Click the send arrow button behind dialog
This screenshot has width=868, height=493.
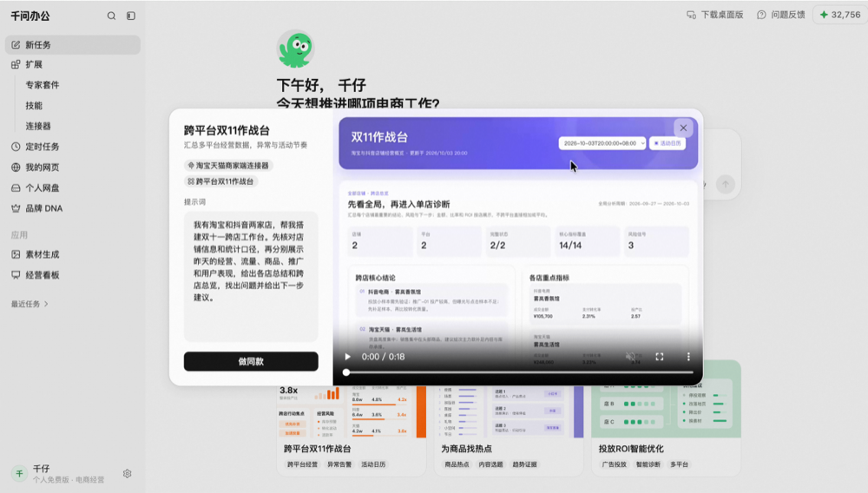tap(725, 184)
